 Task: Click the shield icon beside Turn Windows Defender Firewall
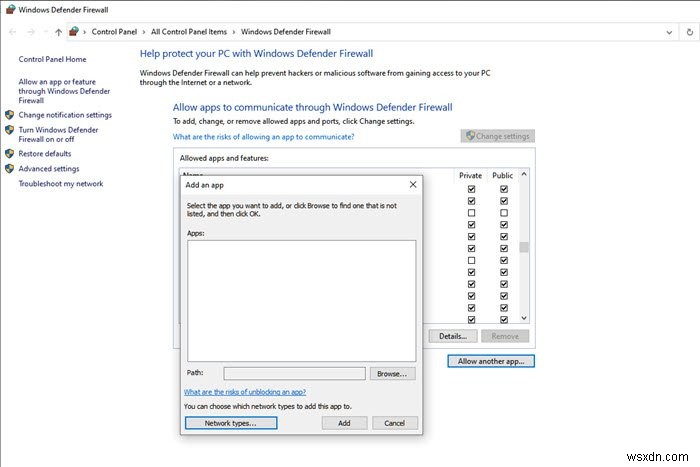(x=9, y=130)
